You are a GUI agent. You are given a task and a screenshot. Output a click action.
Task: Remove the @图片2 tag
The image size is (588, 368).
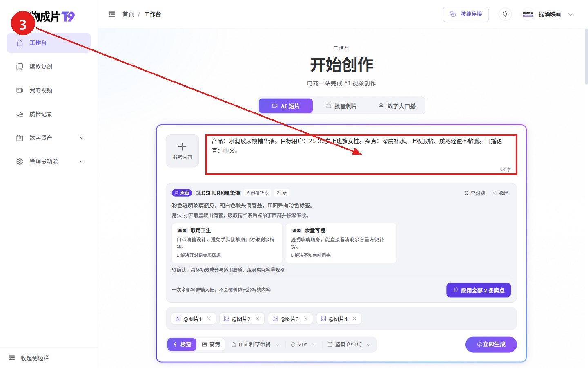(257, 319)
